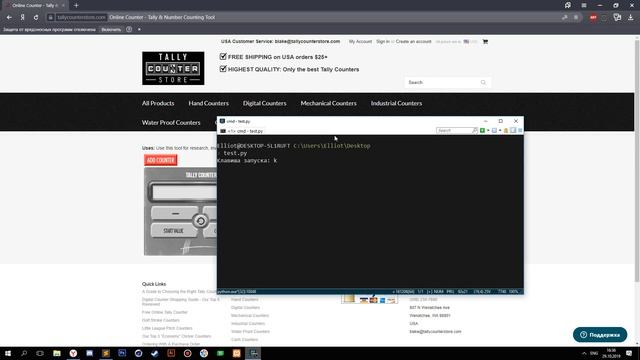Click the taskbar clock
Image resolution: width=640 pixels, height=360 pixels.
click(x=611, y=353)
